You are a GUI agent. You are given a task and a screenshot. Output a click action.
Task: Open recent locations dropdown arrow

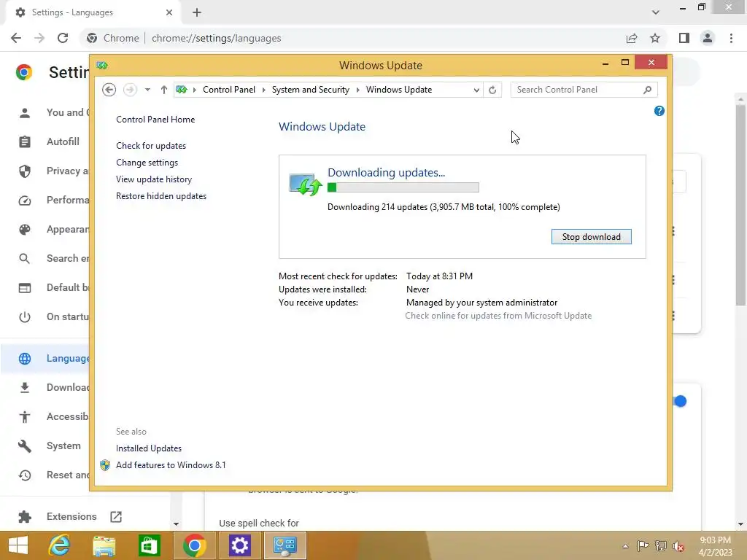(147, 90)
